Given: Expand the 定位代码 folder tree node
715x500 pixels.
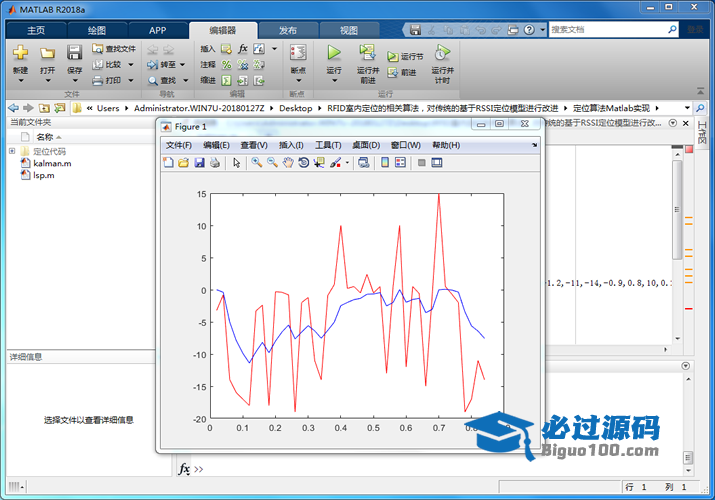Looking at the screenshot, I should coord(12,151).
